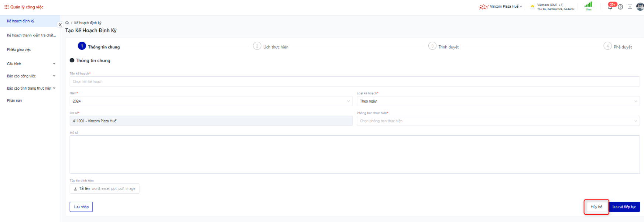Open the Năm dropdown showing 2024

click(211, 101)
